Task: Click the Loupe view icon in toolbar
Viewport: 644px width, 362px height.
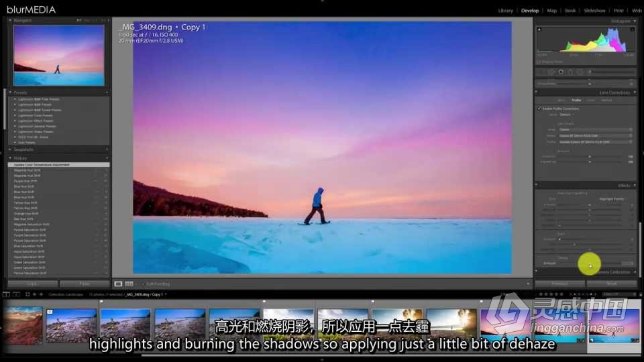Action: click(x=118, y=284)
